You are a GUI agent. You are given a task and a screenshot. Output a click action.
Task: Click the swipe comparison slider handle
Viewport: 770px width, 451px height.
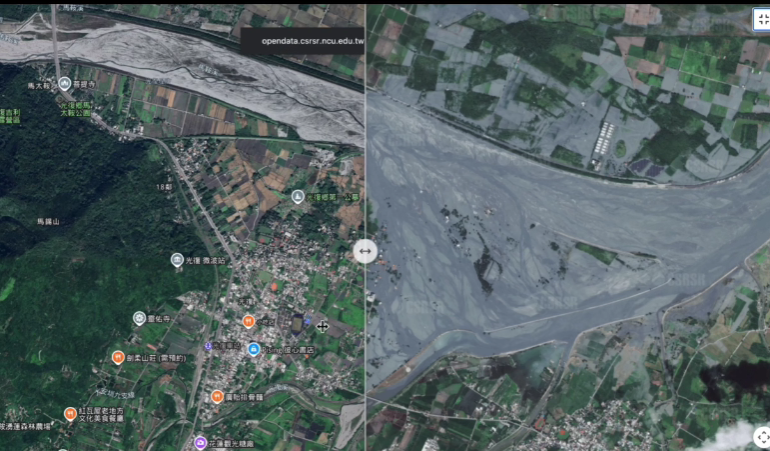pos(365,251)
